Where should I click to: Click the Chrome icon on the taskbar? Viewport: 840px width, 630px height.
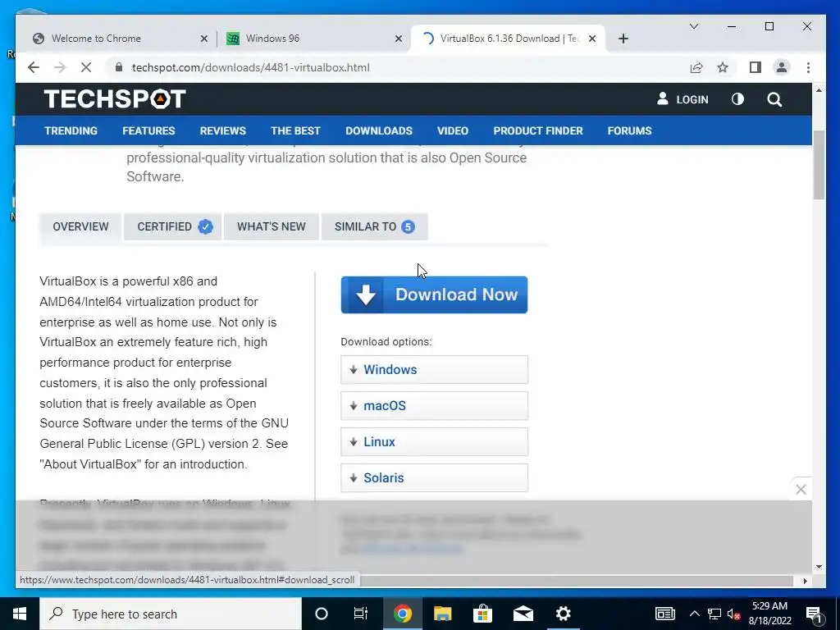[x=402, y=614]
